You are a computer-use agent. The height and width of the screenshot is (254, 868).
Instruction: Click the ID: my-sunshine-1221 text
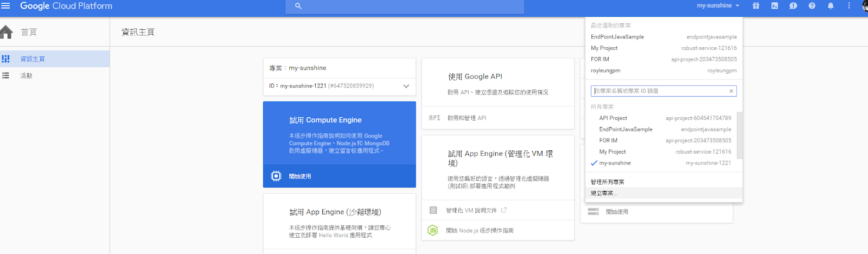[298, 86]
